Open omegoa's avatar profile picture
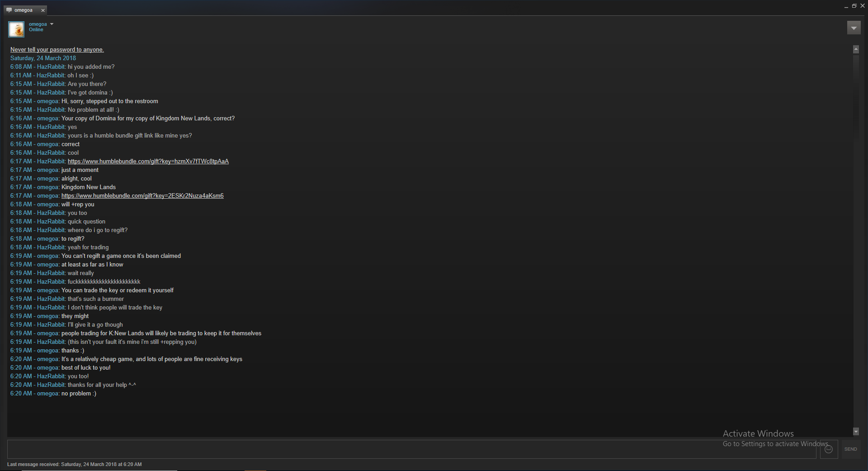868x471 pixels. [x=16, y=29]
